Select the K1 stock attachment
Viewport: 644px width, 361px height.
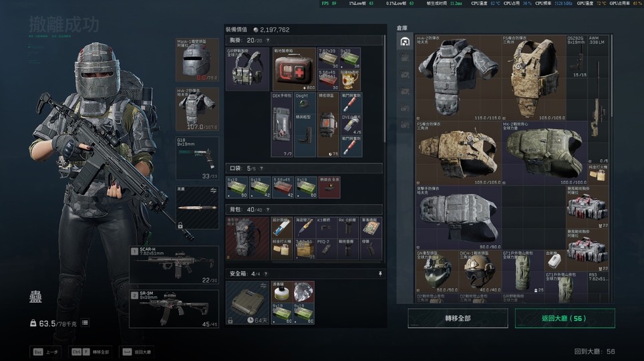coord(327,227)
